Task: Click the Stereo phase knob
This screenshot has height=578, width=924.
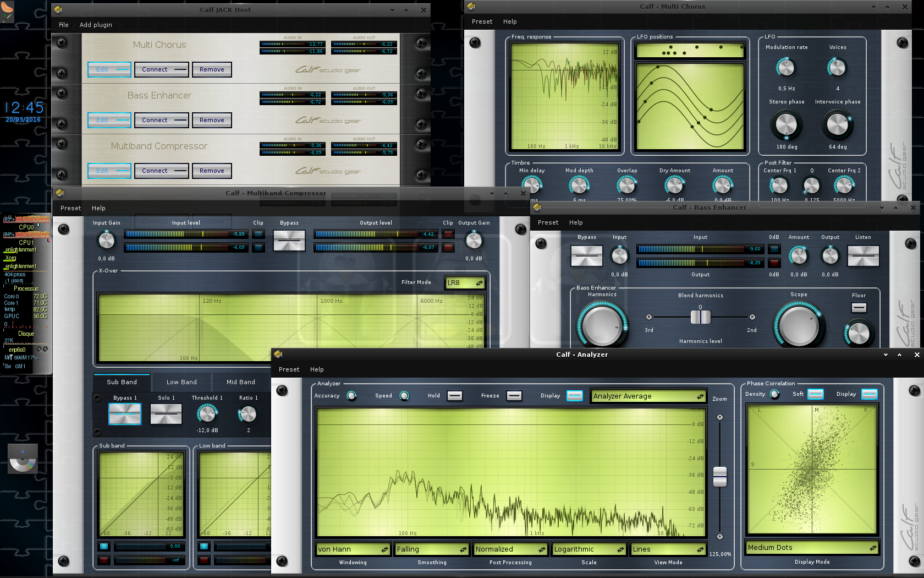Action: click(x=786, y=124)
